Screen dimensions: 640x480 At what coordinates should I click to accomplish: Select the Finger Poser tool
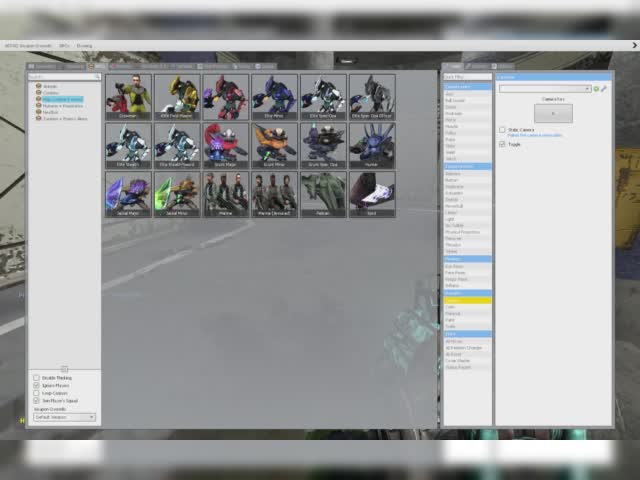click(468, 279)
